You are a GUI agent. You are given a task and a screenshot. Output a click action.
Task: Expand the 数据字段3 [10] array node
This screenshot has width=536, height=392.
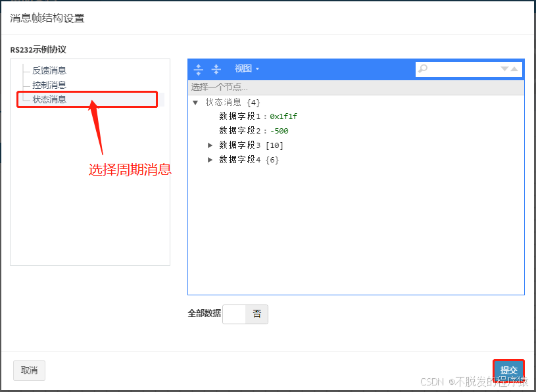coord(210,145)
